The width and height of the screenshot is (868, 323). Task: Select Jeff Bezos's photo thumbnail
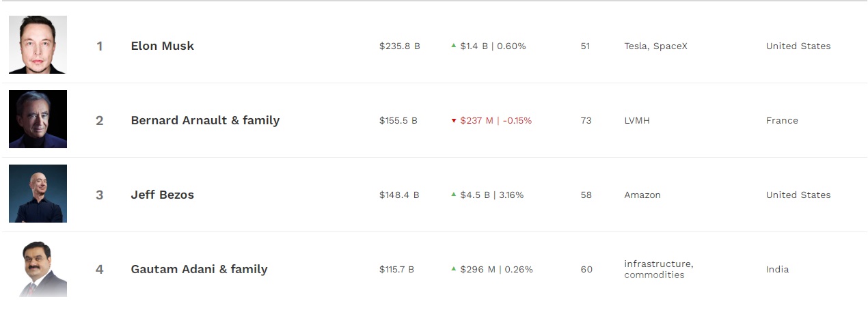[38, 194]
